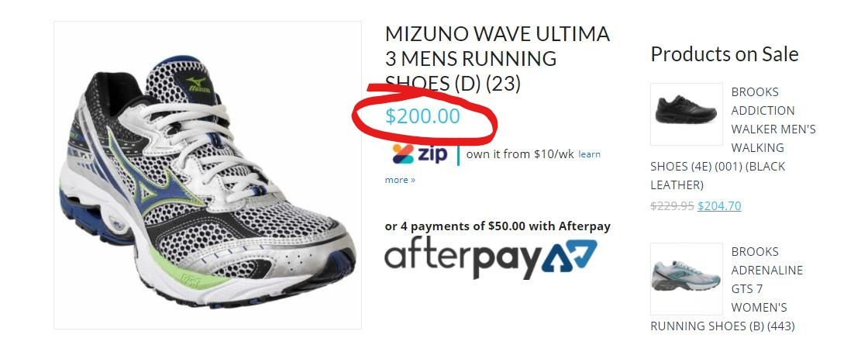Image resolution: width=868 pixels, height=338 pixels.
Task: Click the large Mizuno Wave Ultima product image
Action: pos(207,174)
